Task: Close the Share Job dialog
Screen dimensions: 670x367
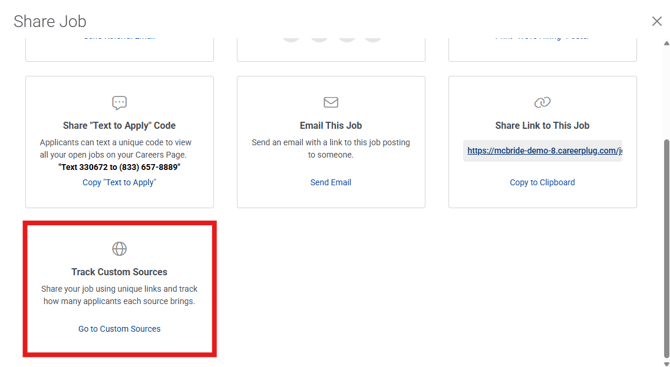Action: 657,21
